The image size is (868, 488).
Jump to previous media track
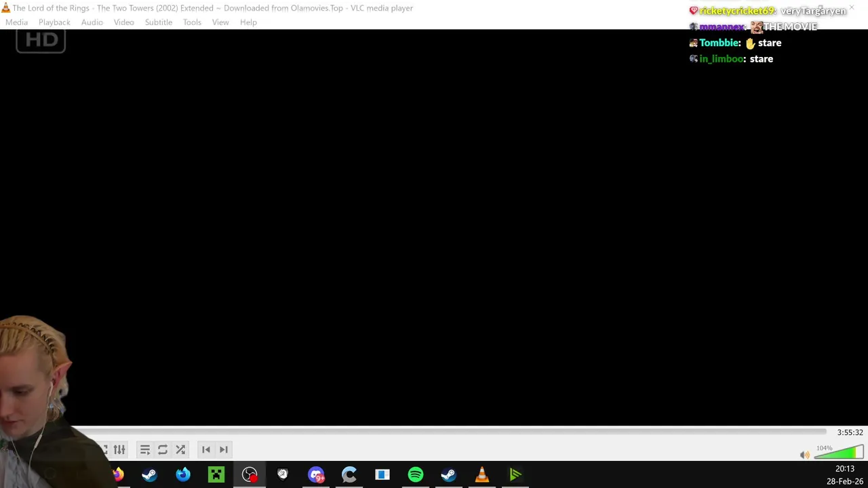pyautogui.click(x=206, y=449)
